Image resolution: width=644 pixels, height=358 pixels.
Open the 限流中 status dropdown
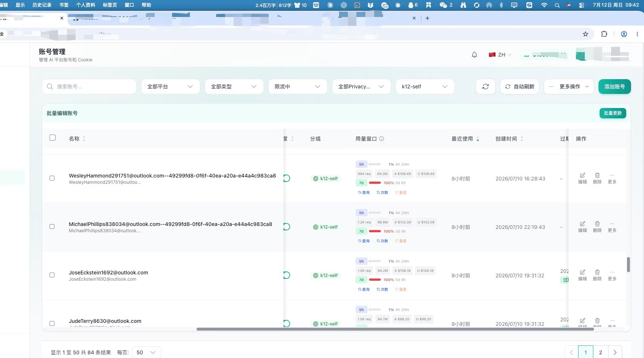point(298,87)
